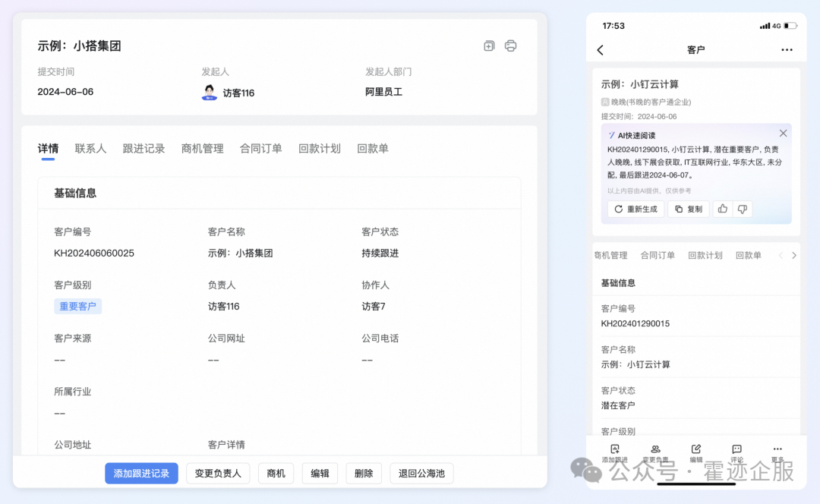Click the copy record icon beside the printer
The image size is (820, 504).
click(x=489, y=46)
